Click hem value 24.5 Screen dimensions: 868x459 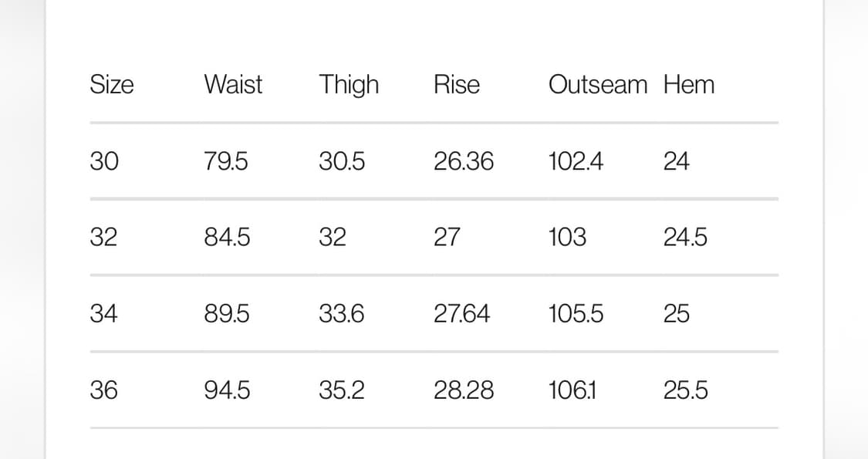pyautogui.click(x=685, y=237)
